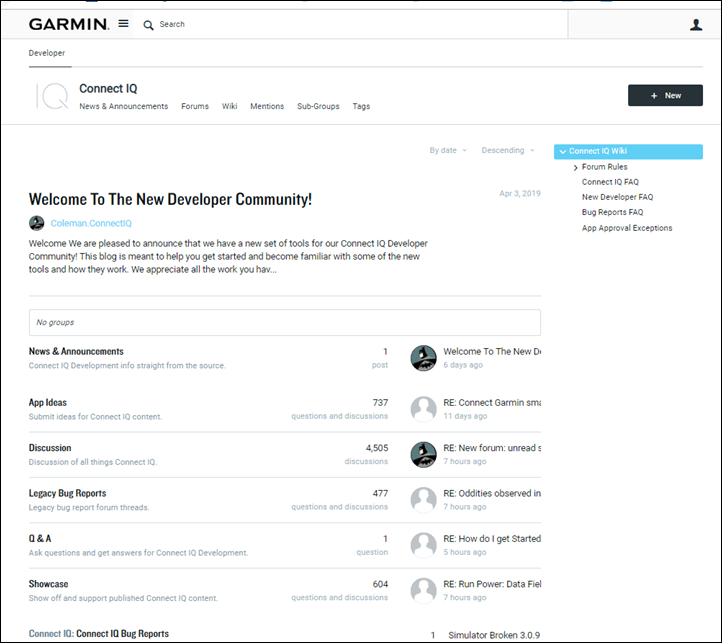The image size is (722, 643).
Task: Click the 737 count for App Ideas
Action: coord(380,403)
